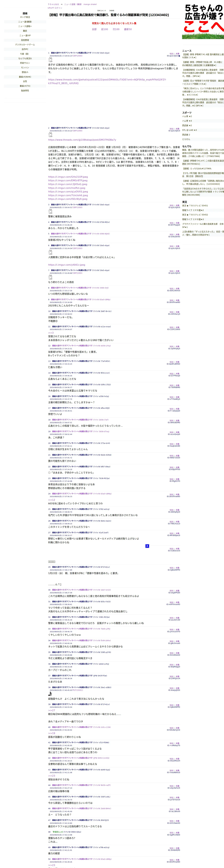Screen dimensions: 224x868
Task: Open 独身男性 board in sidebar
Action: 25,91
